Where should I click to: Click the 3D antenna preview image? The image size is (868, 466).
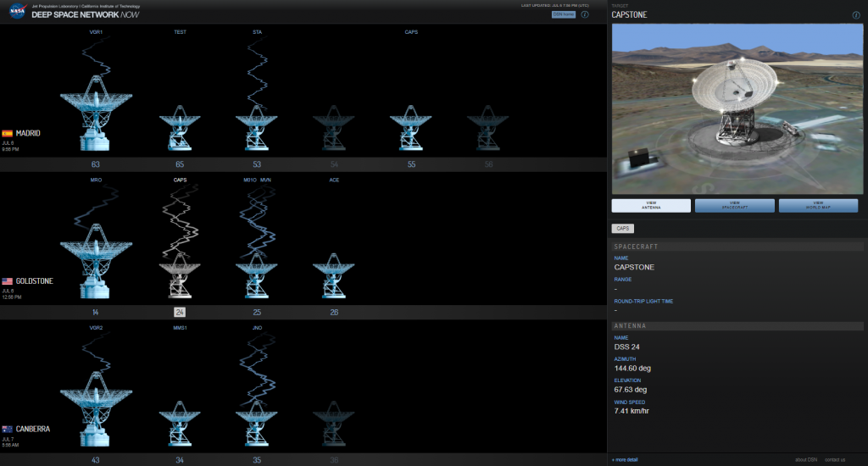(734, 108)
